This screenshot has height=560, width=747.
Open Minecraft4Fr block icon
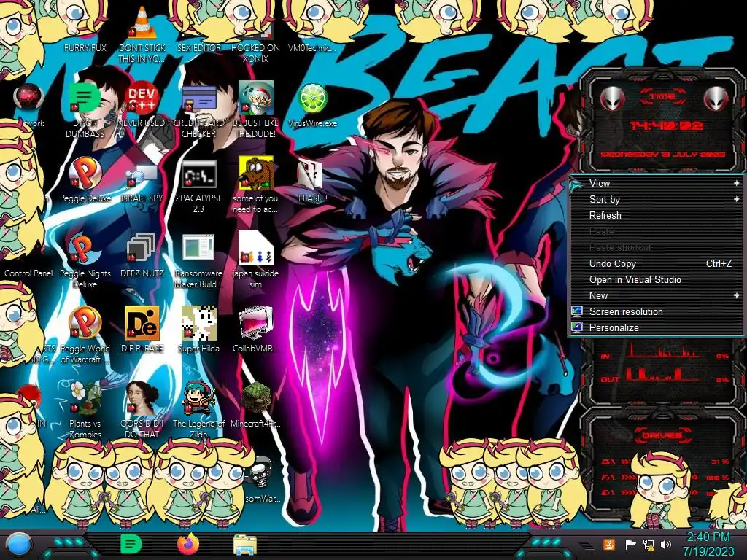(256, 405)
